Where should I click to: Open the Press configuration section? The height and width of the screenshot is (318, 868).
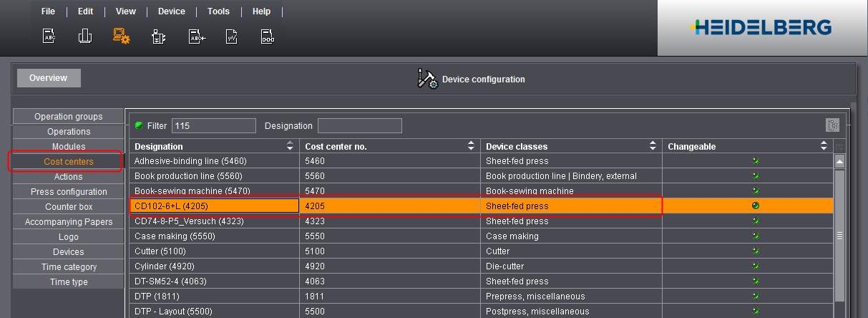point(69,192)
